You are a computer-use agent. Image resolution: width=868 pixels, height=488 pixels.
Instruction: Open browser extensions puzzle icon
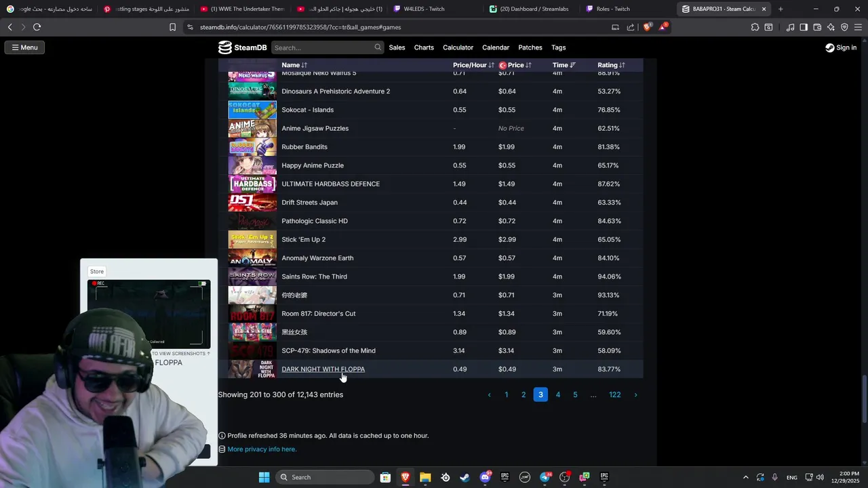coord(755,27)
